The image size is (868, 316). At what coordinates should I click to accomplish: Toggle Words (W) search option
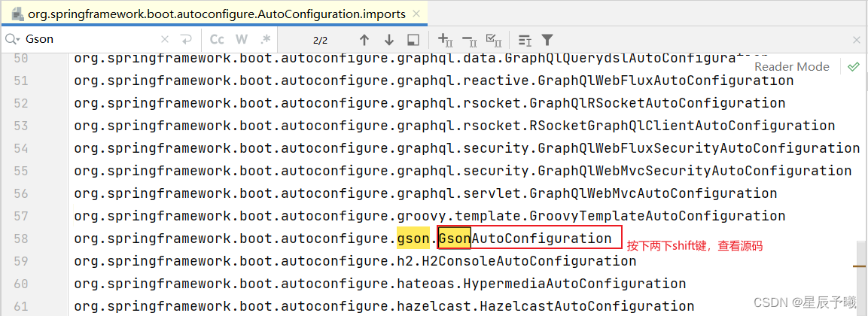242,40
